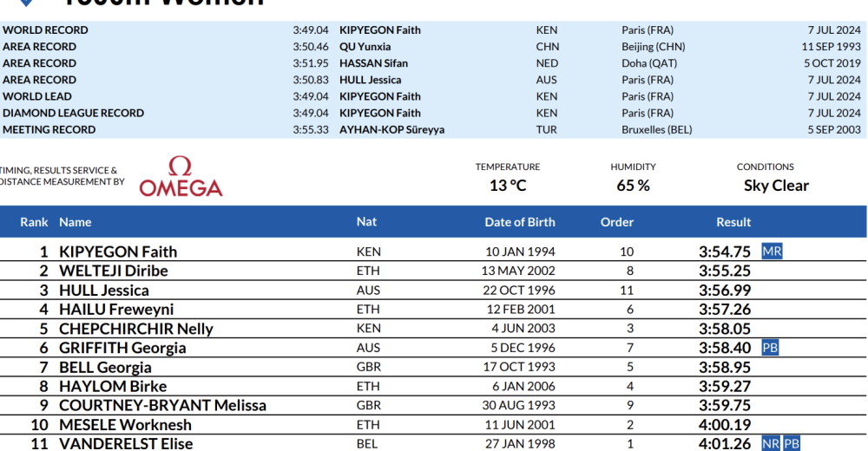Select athlete name WELTEJI Diribe
The width and height of the screenshot is (868, 451).
click(x=114, y=271)
